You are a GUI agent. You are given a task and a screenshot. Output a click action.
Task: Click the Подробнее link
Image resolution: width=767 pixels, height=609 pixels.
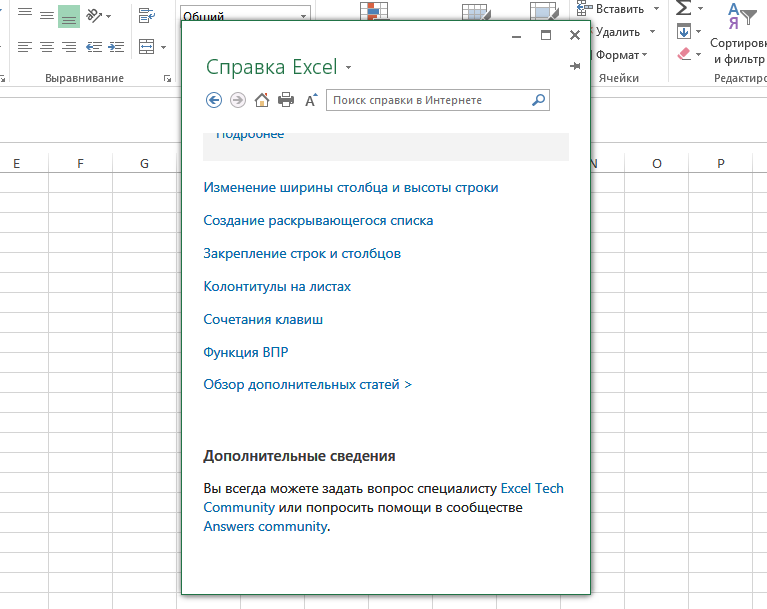point(249,135)
